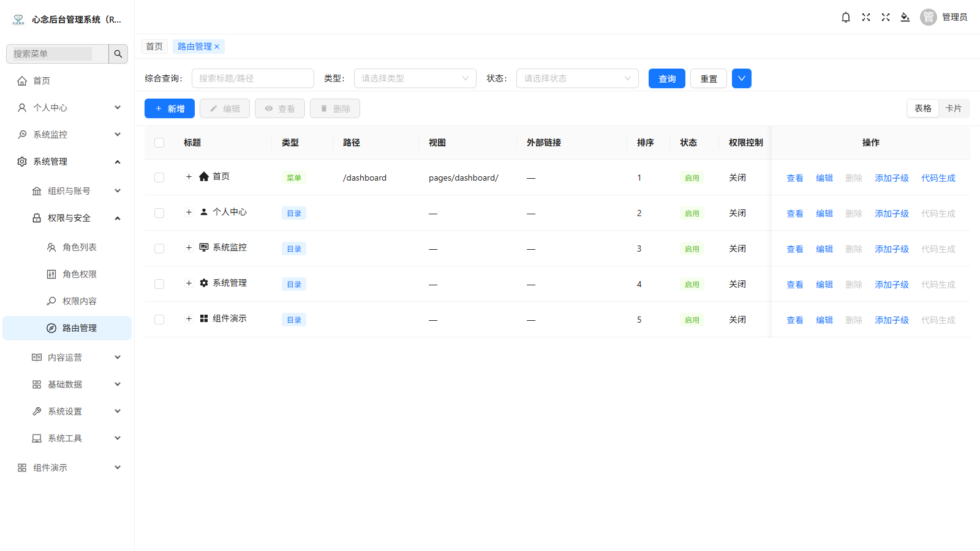The image size is (980, 551).
Task: Close the 路由管理 tab
Action: 217,47
